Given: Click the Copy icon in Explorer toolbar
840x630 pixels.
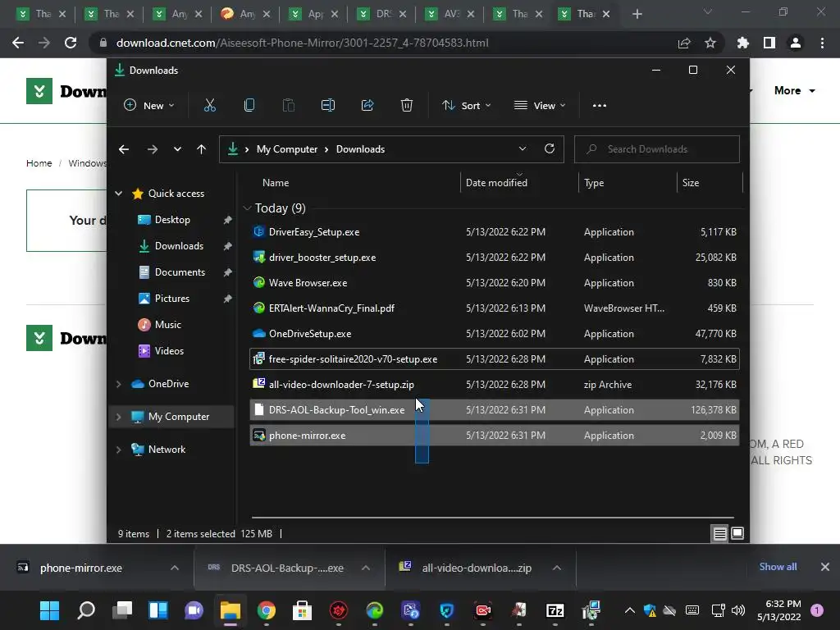Looking at the screenshot, I should coord(249,106).
